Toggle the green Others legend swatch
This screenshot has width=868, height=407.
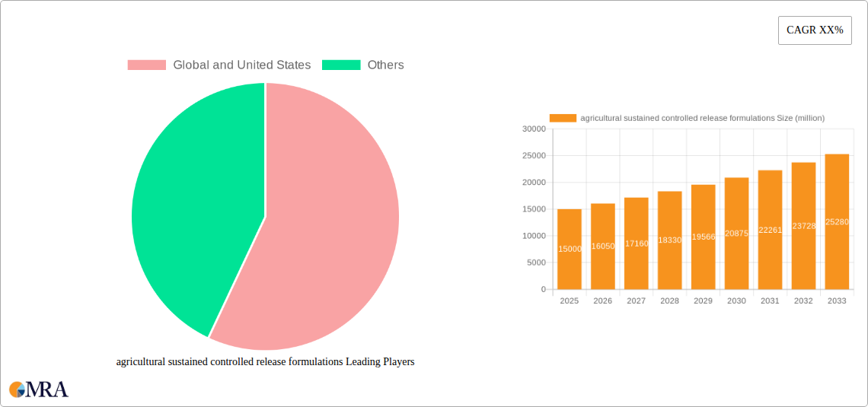342,65
